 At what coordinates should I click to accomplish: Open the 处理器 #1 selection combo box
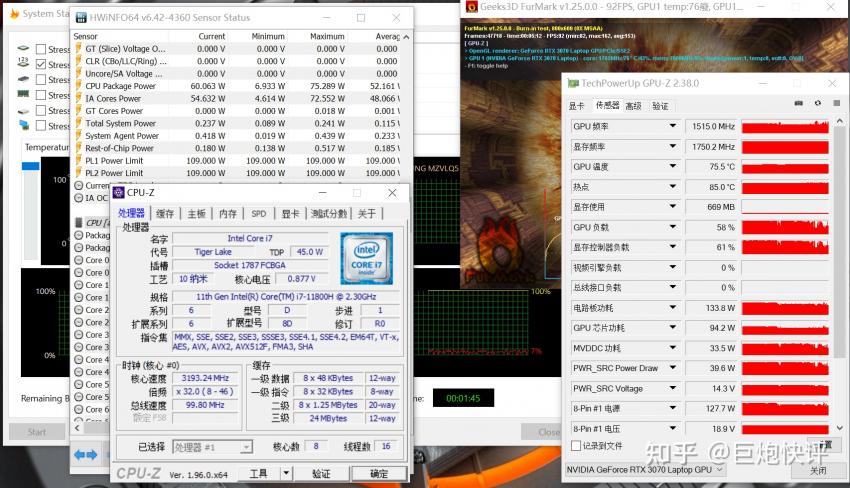click(x=212, y=447)
